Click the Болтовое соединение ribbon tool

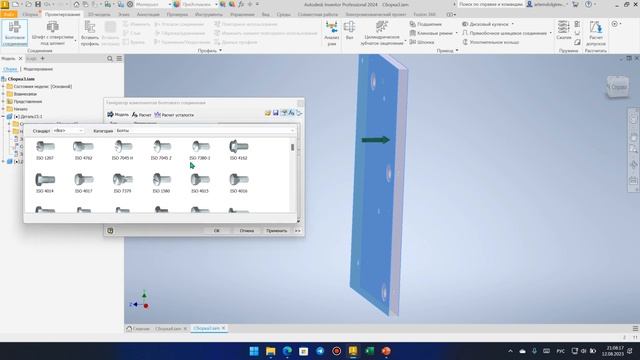click(15, 33)
